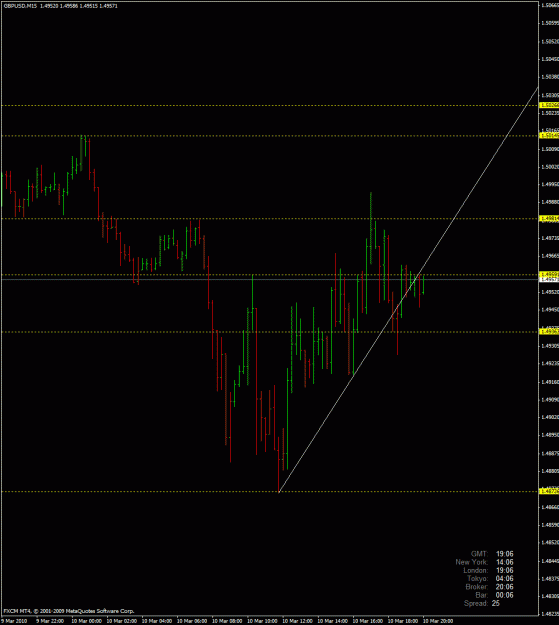559x625 pixels.
Task: Click the Spread 25 value
Action: (496, 603)
